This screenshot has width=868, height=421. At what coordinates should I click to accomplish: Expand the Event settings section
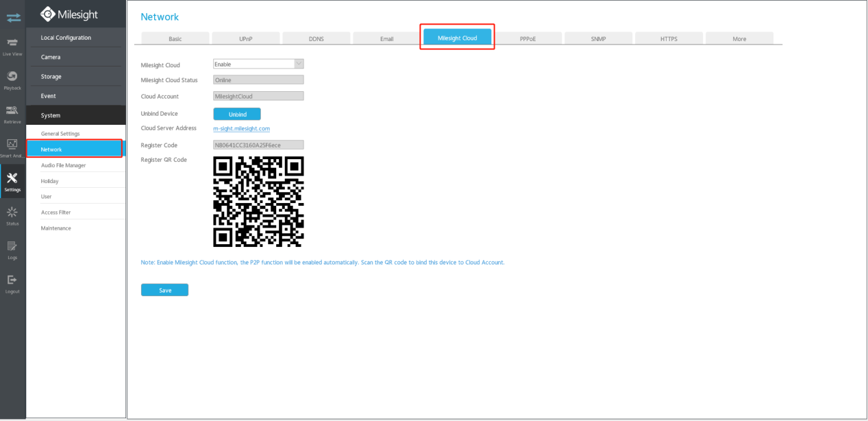coord(76,96)
